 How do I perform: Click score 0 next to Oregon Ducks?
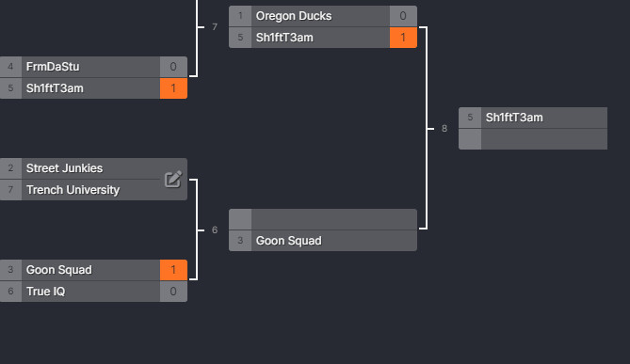403,16
